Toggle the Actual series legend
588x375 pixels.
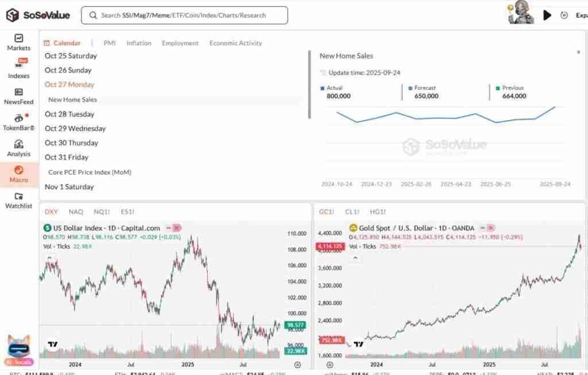[x=334, y=88]
